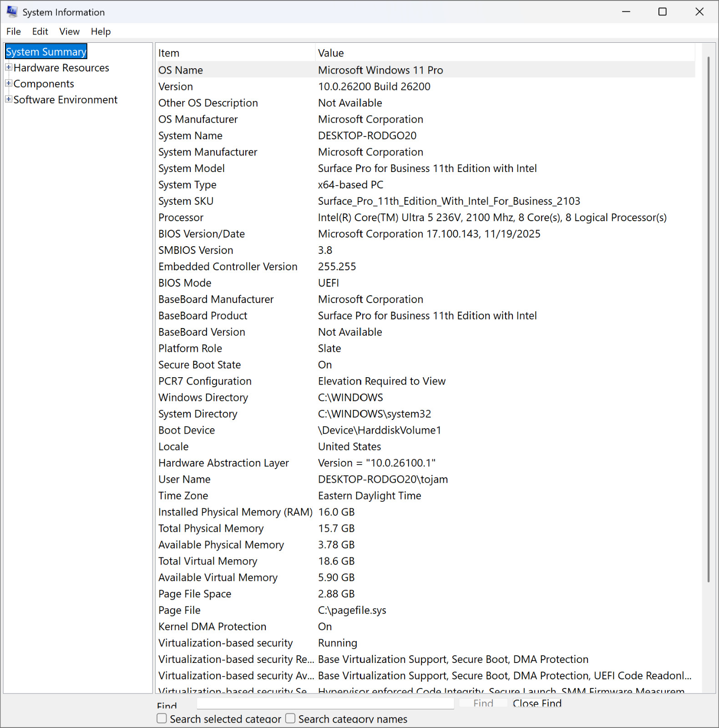Click the PCR7 Configuration row label
This screenshot has width=719, height=728.
205,381
